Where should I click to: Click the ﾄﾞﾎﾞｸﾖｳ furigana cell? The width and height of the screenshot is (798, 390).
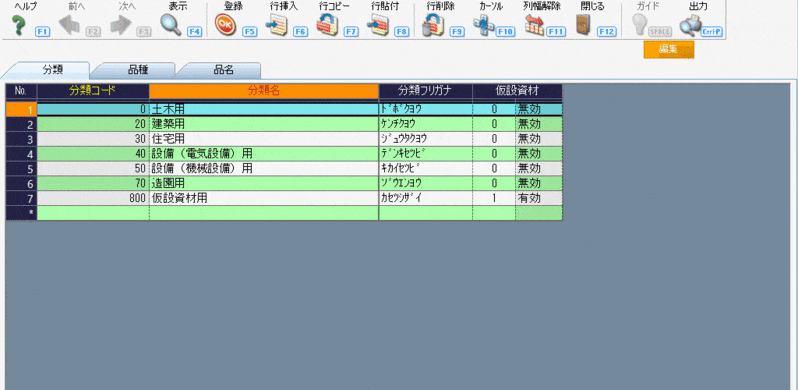(425, 109)
